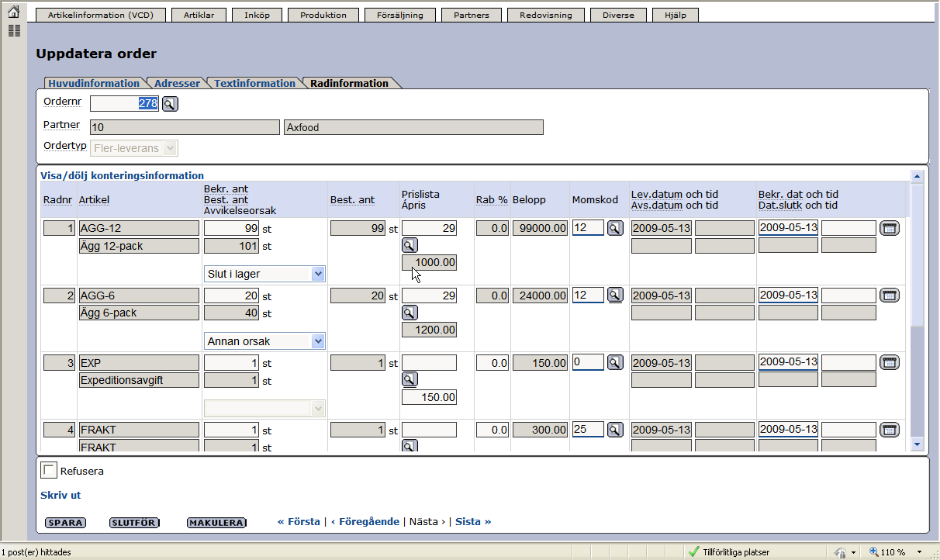Look up price list for AGG-12 row
The image size is (940, 560).
pos(410,246)
